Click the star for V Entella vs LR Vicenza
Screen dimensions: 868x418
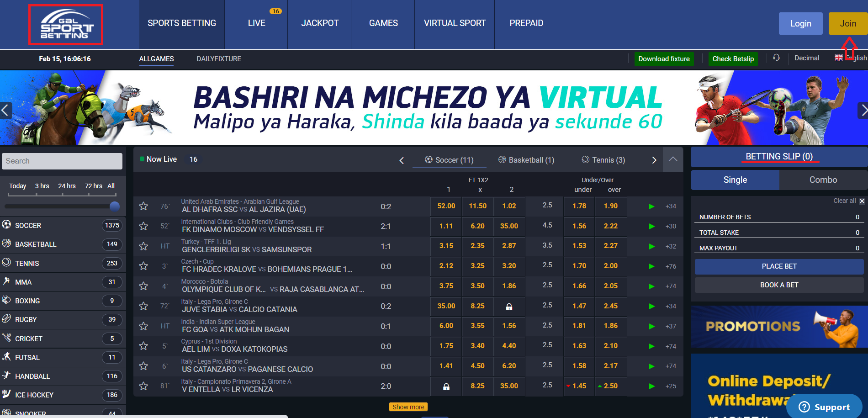pos(143,386)
